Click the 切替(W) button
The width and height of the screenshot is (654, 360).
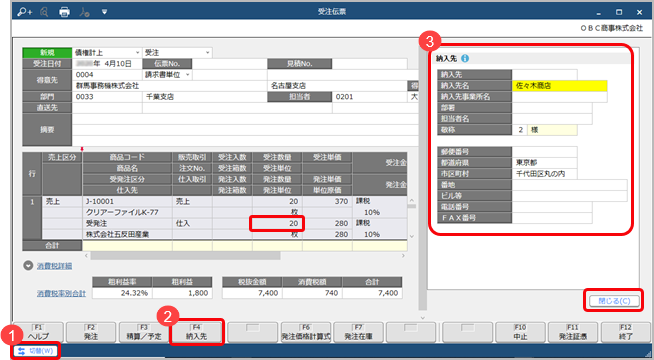[36, 351]
